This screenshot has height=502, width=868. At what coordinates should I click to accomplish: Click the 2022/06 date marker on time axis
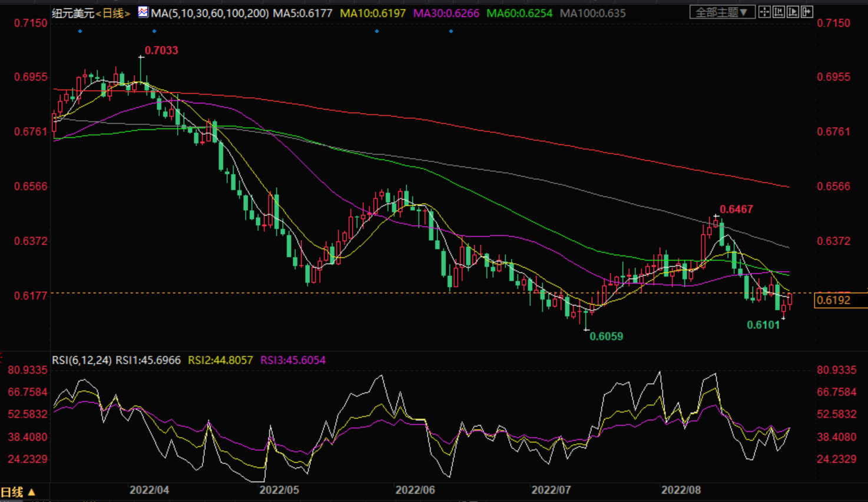point(415,490)
